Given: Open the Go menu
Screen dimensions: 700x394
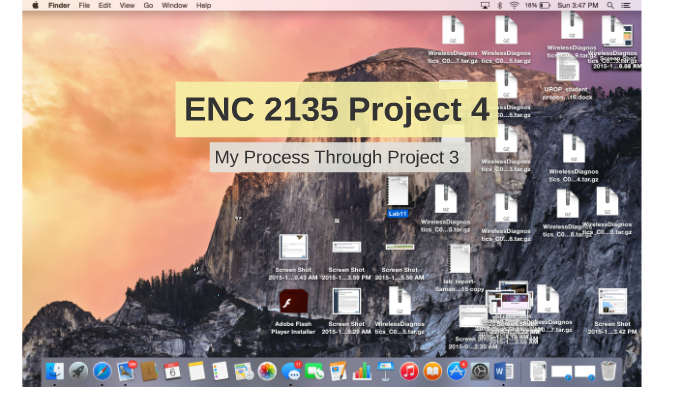Looking at the screenshot, I should [x=148, y=5].
